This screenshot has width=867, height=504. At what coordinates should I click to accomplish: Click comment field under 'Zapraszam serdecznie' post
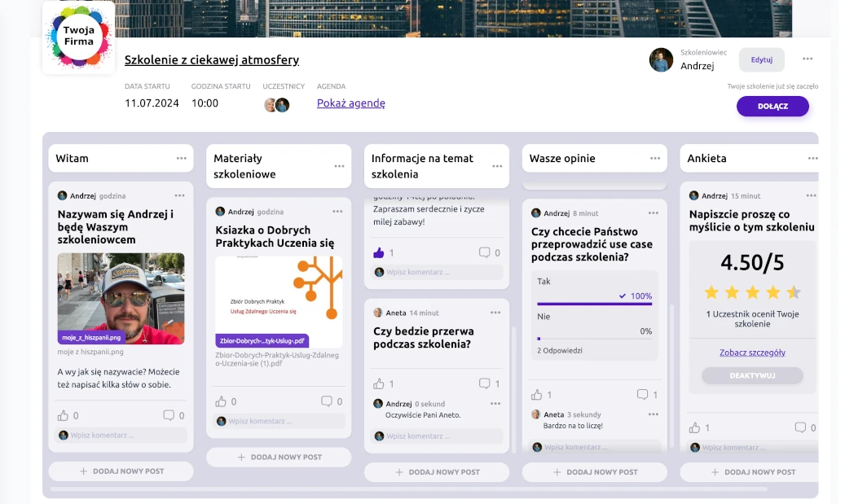437,272
